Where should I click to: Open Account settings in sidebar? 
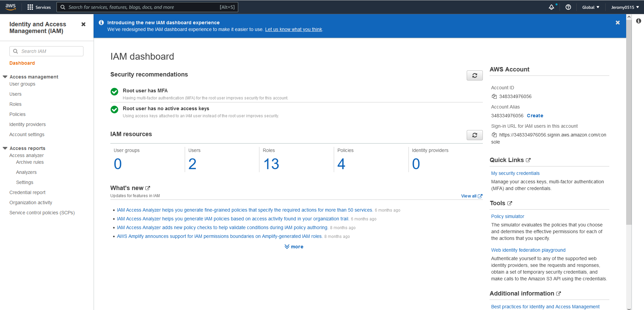pos(27,134)
